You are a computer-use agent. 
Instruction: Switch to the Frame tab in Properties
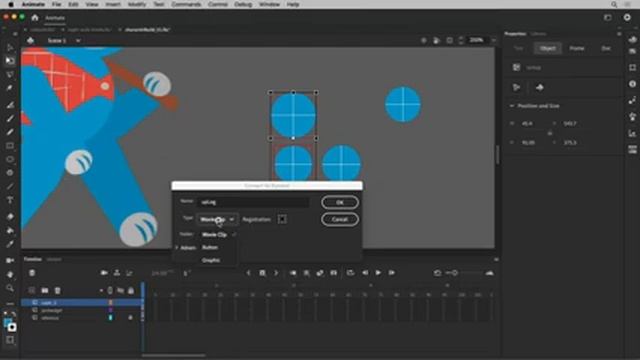[x=577, y=48]
